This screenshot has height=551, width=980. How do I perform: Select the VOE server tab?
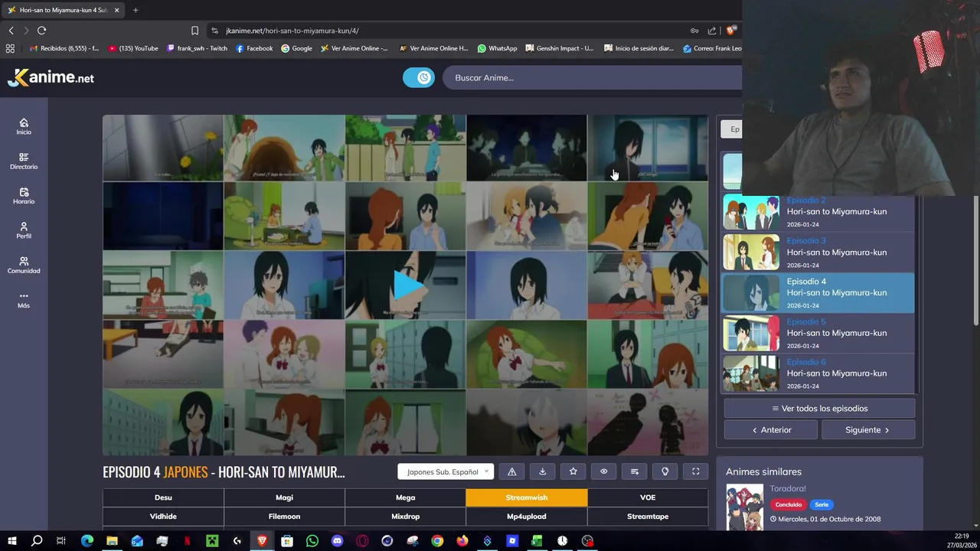click(648, 497)
